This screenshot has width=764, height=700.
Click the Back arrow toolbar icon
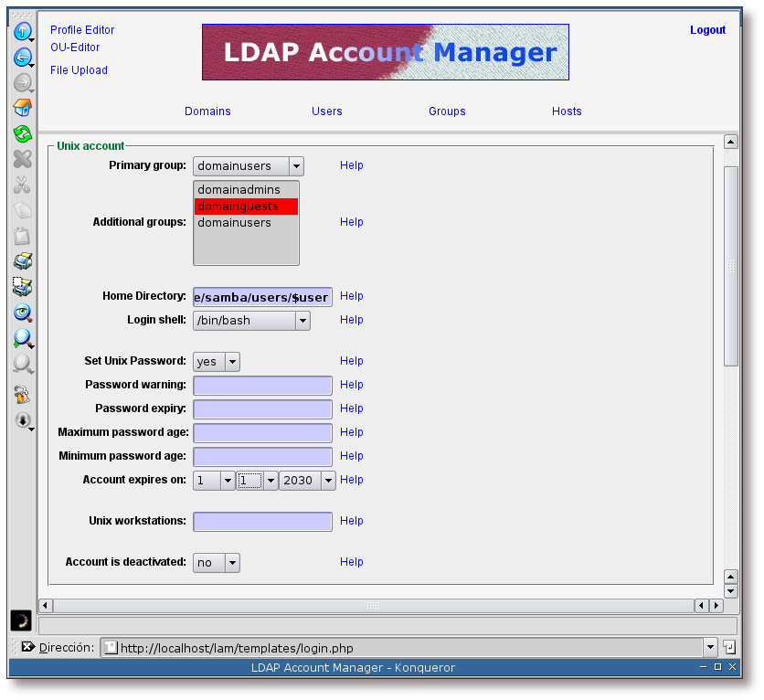22,58
